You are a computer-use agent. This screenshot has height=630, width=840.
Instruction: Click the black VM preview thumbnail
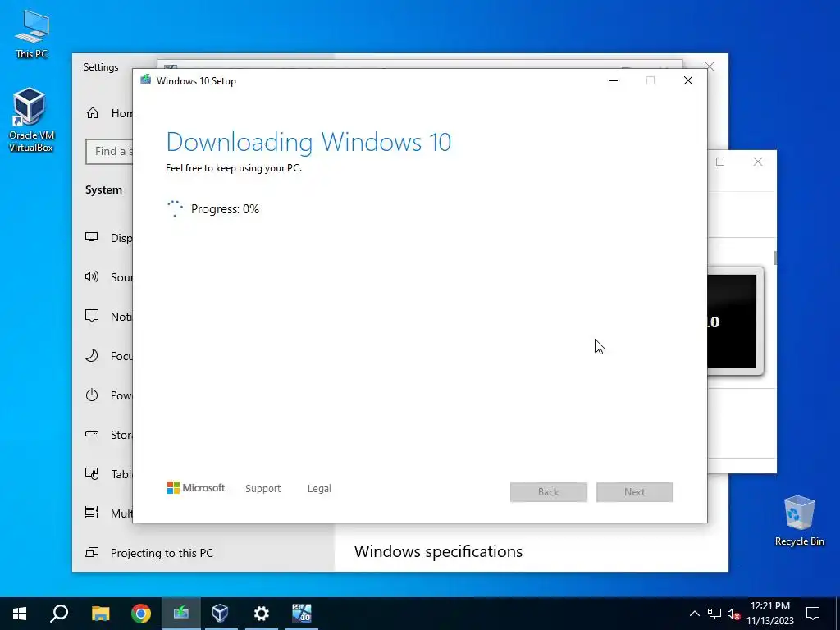click(732, 322)
